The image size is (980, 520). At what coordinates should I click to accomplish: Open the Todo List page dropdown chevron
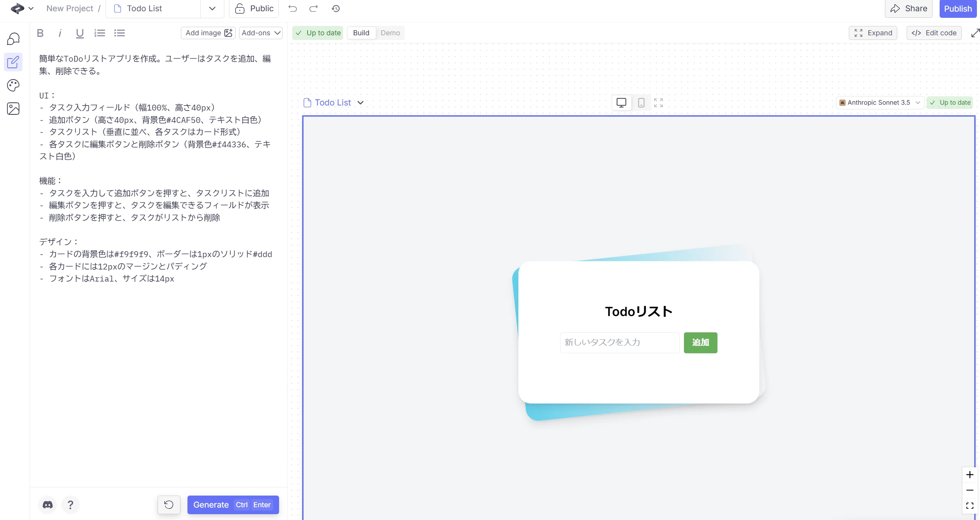[212, 9]
